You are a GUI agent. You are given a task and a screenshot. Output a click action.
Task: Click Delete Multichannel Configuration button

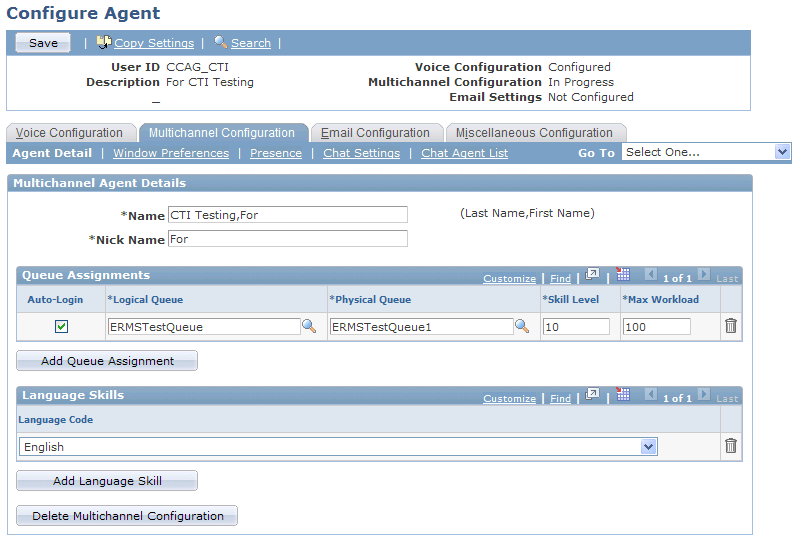(x=127, y=516)
